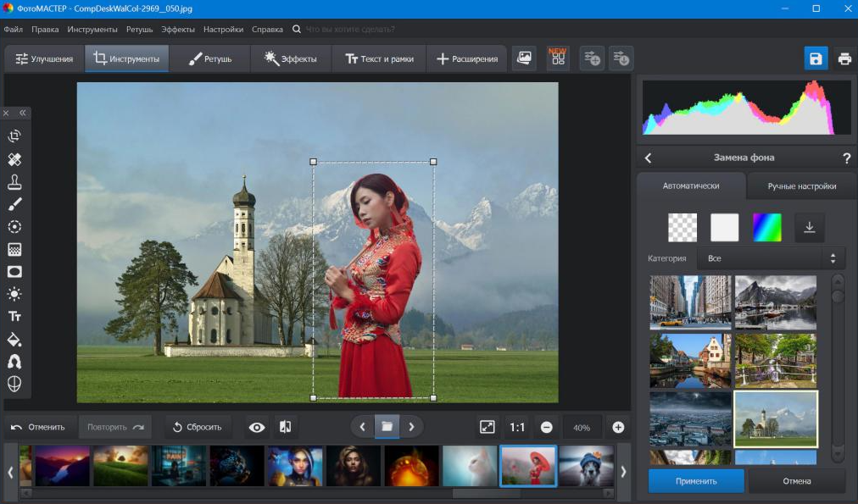The width and height of the screenshot is (858, 504).
Task: Click the blue Применить button
Action: (x=696, y=482)
